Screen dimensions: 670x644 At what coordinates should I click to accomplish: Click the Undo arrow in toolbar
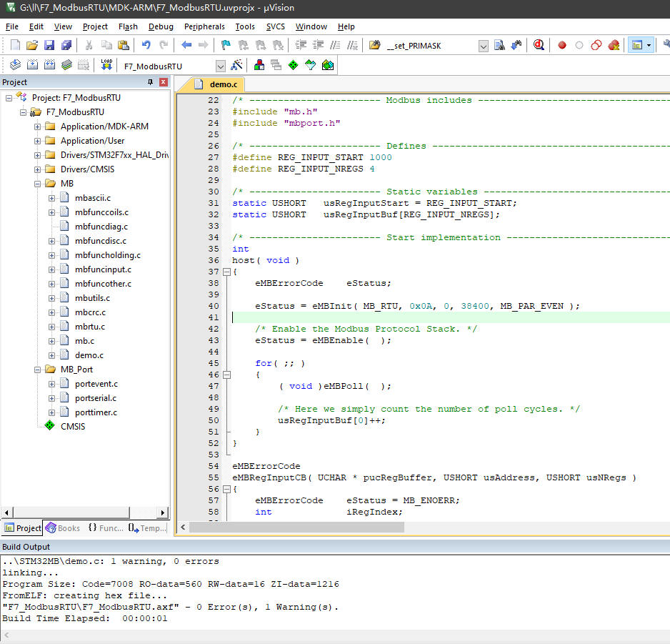coord(146,45)
